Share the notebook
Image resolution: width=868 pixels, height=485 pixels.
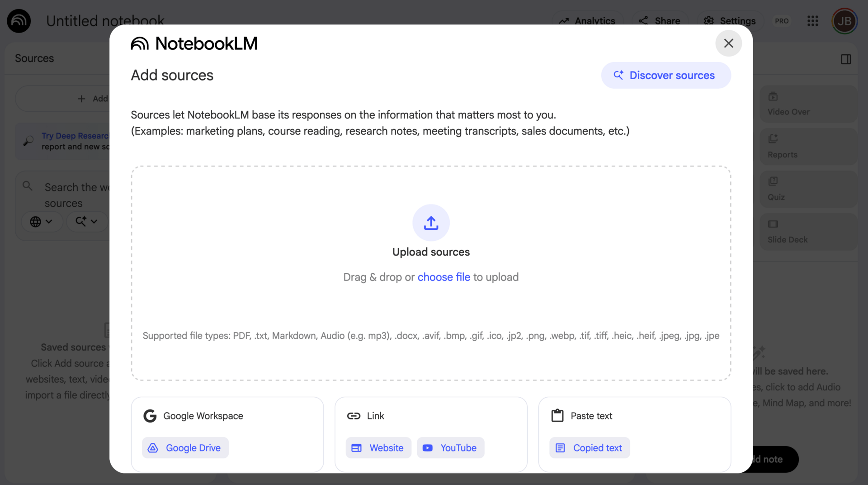pos(659,21)
